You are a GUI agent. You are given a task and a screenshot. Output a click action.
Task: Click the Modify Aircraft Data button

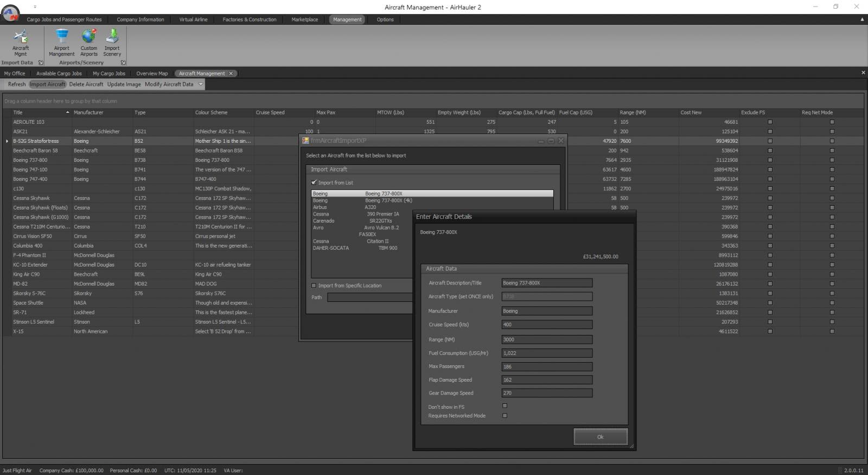coord(169,84)
